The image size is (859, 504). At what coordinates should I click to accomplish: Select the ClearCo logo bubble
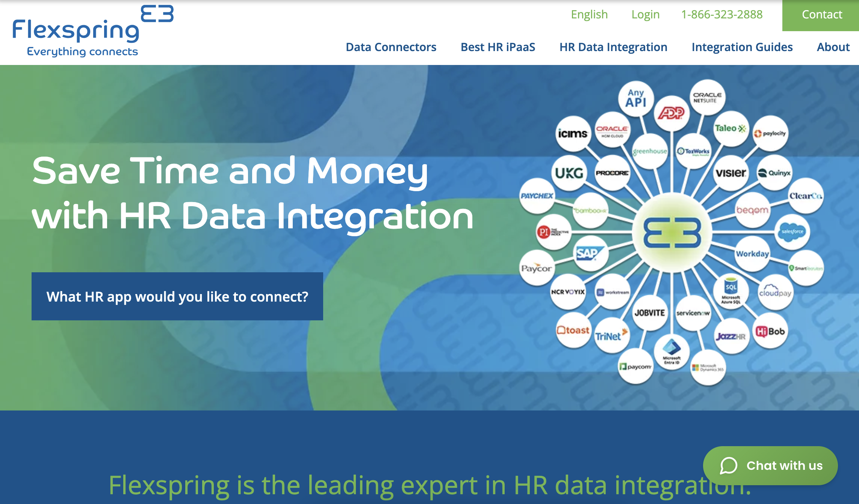pyautogui.click(x=806, y=196)
